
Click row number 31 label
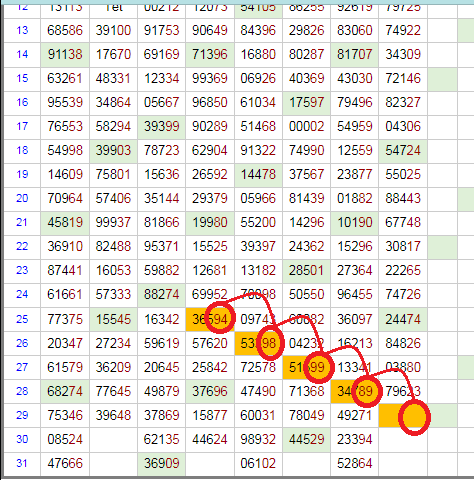(x=22, y=463)
